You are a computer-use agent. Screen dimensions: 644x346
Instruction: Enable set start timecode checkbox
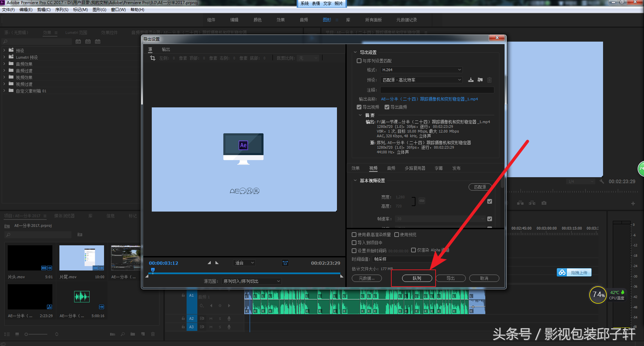point(354,251)
